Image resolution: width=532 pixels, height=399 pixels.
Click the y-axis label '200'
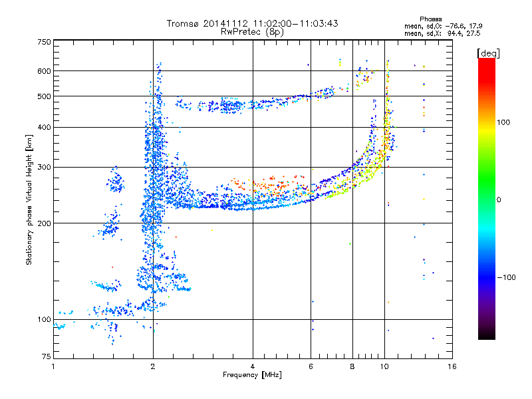coord(44,223)
